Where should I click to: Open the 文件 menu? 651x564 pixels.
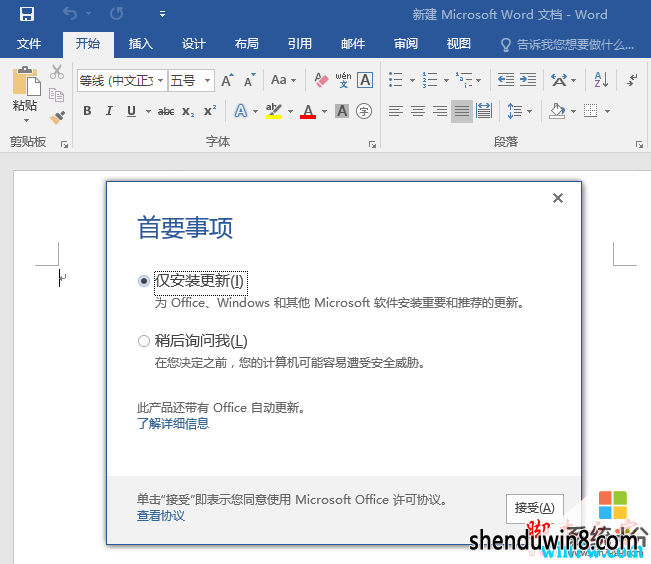click(x=29, y=44)
